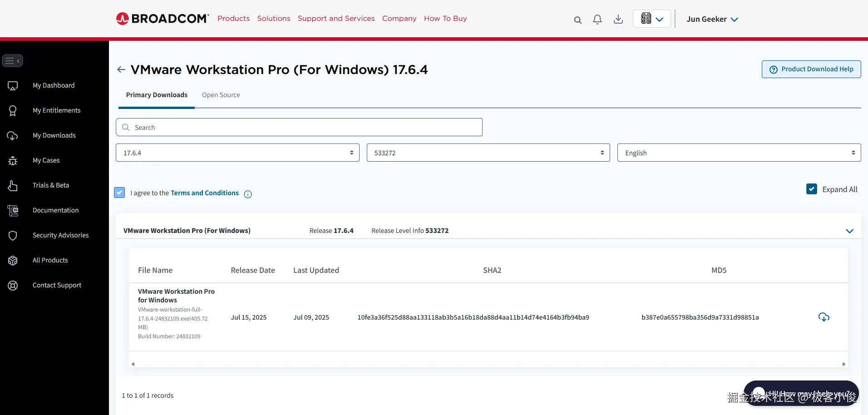The image size is (868, 415).
Task: Click the Product Download Help button
Action: tap(811, 69)
